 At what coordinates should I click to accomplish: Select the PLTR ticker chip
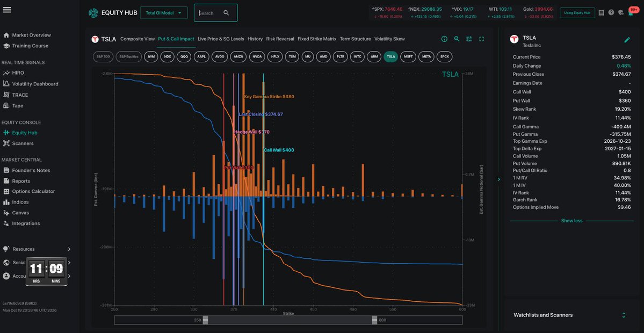click(339, 56)
